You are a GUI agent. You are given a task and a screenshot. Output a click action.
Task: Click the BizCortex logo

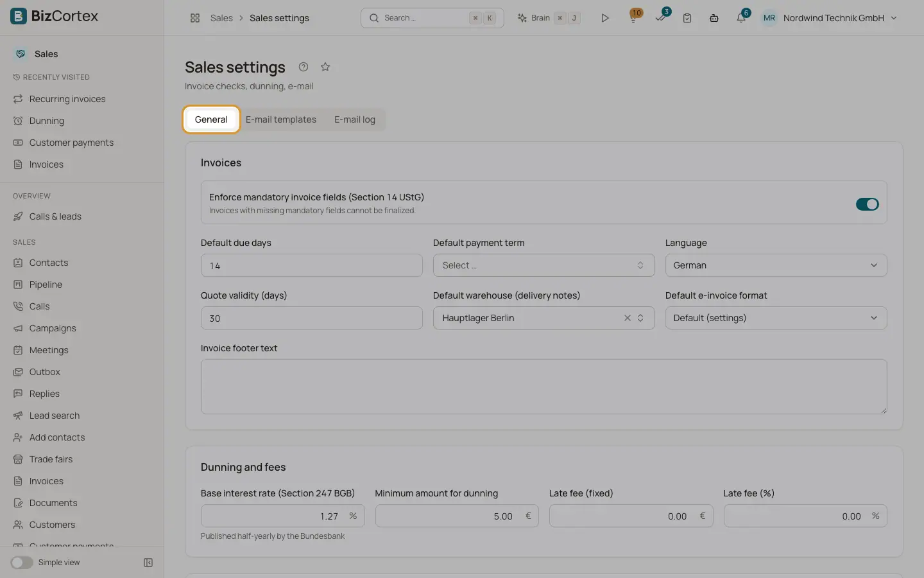(55, 16)
